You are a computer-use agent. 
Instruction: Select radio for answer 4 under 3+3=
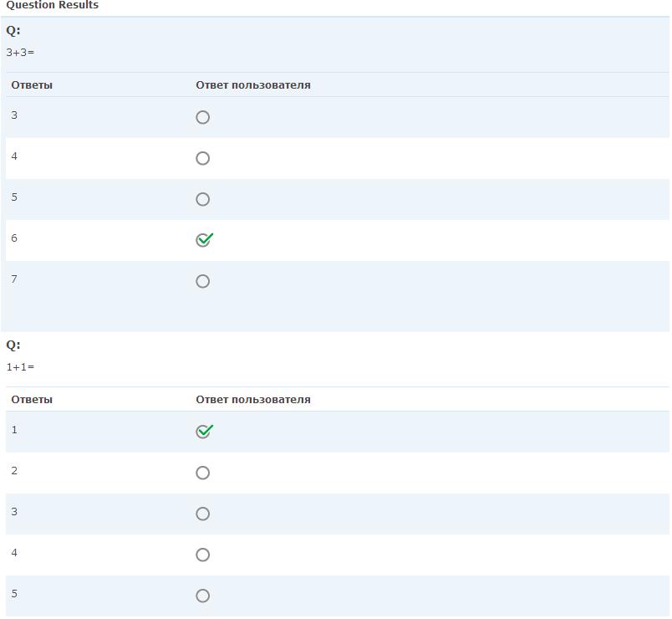point(202,158)
